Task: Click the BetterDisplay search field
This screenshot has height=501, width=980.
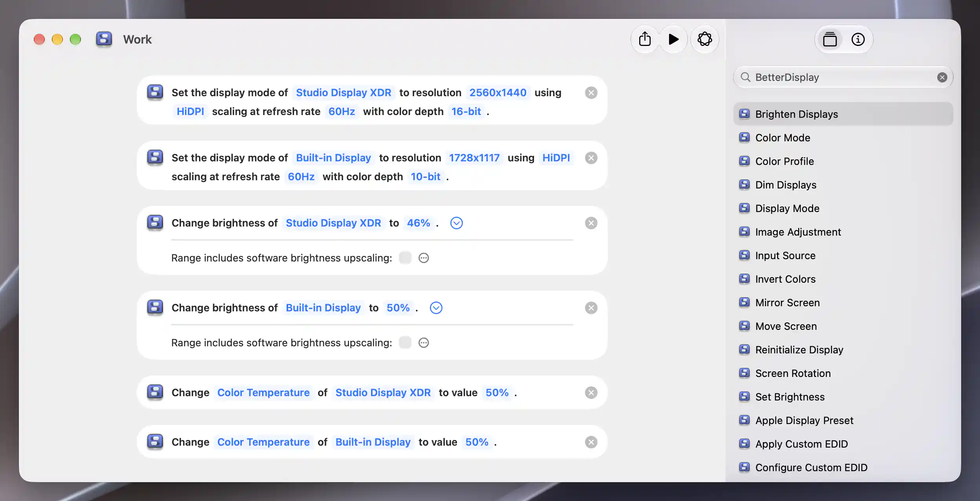Action: (x=843, y=77)
